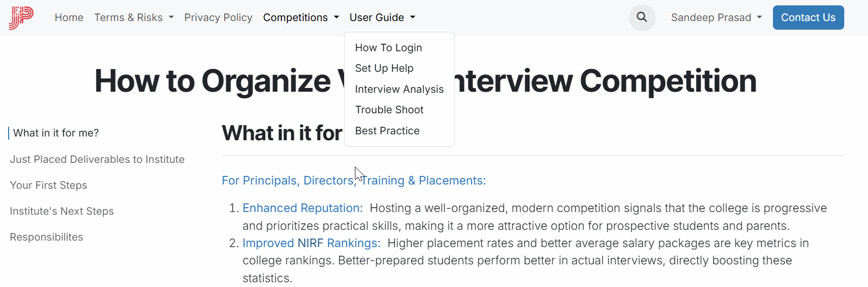868x287 pixels.
Task: Open Sandeep Prasad account menu
Action: [x=716, y=18]
